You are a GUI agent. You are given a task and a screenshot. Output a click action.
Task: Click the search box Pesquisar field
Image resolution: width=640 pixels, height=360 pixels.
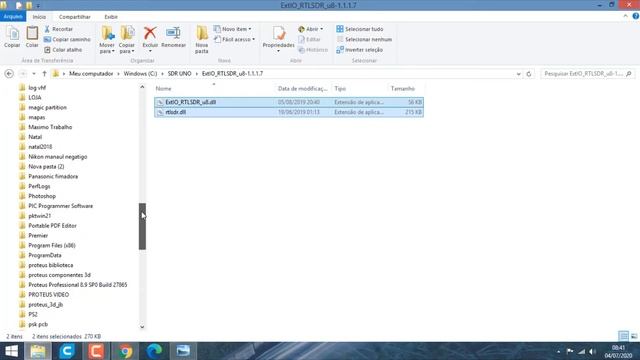pyautogui.click(x=587, y=74)
